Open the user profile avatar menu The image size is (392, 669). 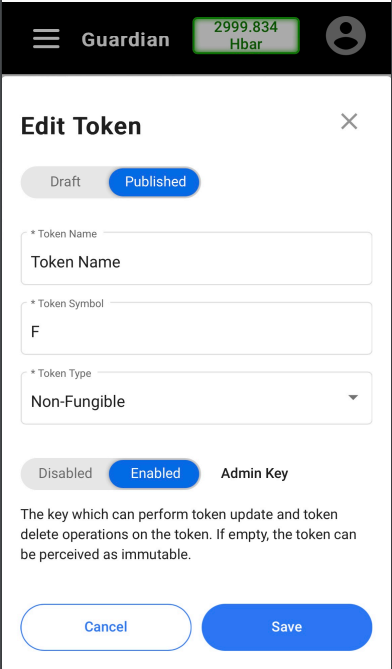tap(346, 36)
